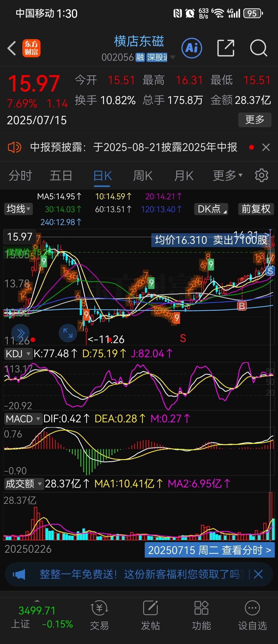This screenshot has height=644, width=278.
Task: Open the 东方财富 logo icon
Action: tap(31, 48)
